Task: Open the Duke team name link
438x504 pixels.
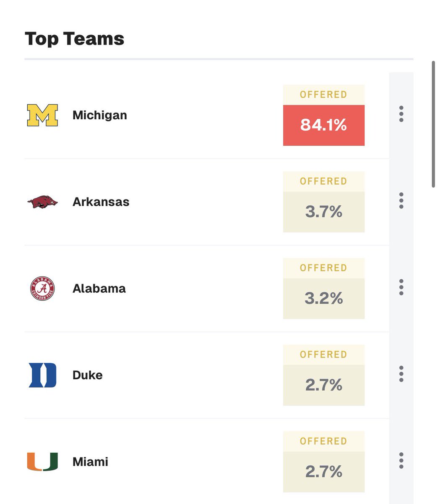Action: (88, 375)
